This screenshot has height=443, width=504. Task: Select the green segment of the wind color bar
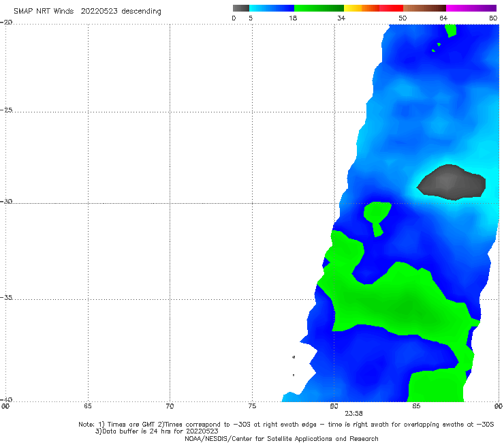tap(319, 8)
